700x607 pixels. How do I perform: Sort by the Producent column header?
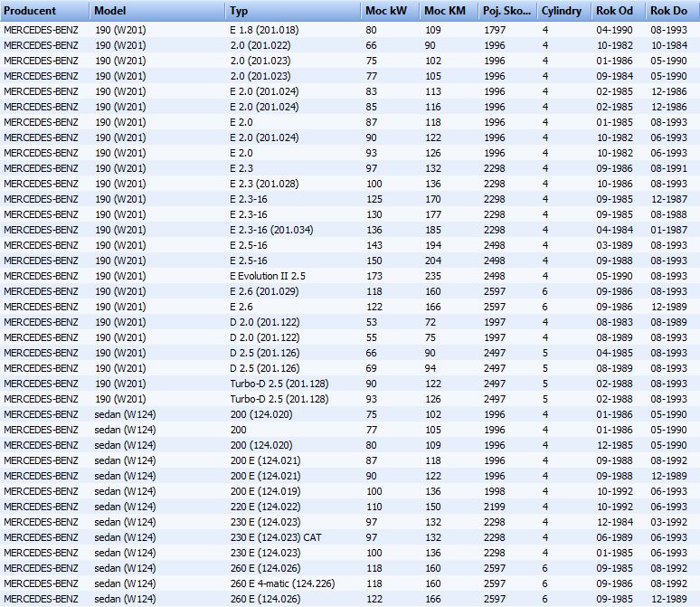(x=44, y=11)
